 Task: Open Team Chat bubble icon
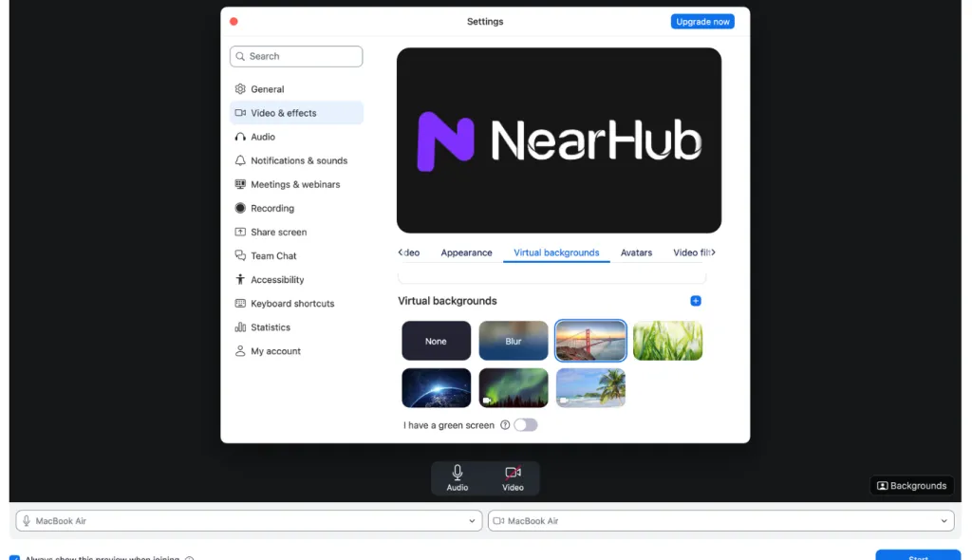pyautogui.click(x=240, y=255)
